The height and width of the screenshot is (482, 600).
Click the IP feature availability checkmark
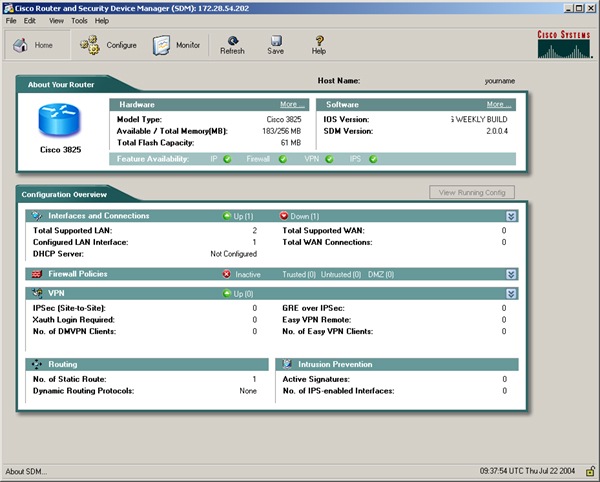pos(227,159)
